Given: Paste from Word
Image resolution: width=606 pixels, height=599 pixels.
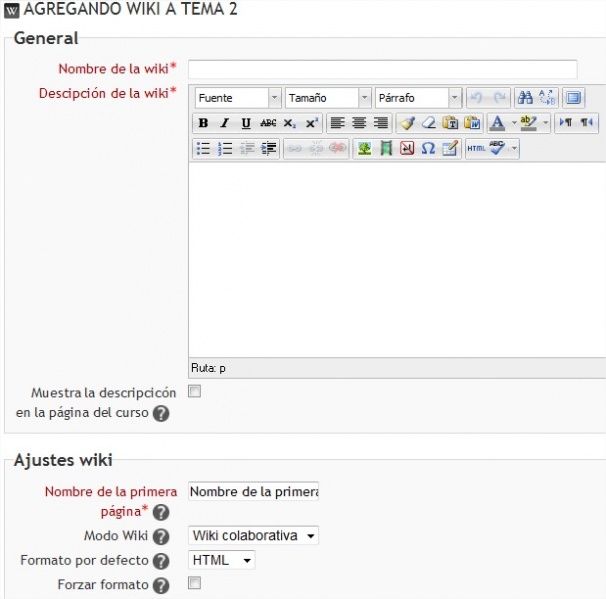Looking at the screenshot, I should [472, 123].
